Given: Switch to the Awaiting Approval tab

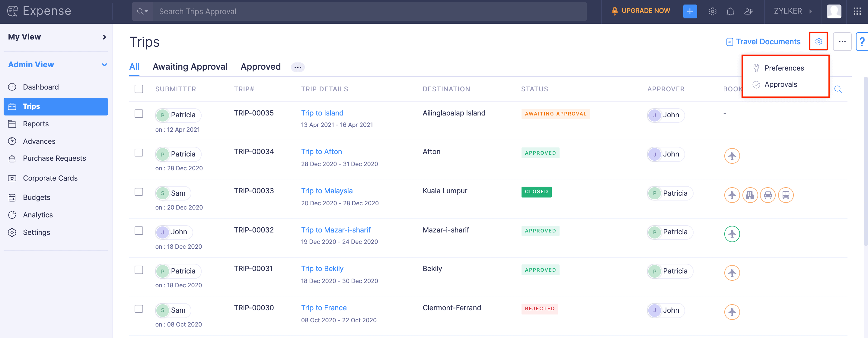Looking at the screenshot, I should (x=190, y=67).
